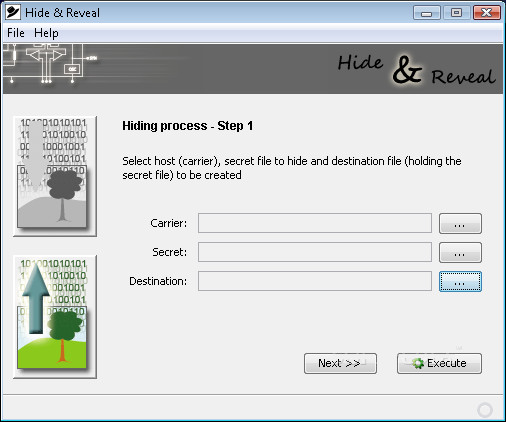This screenshot has width=506, height=422.
Task: Select the grey Hide process image
Action: click(55, 176)
